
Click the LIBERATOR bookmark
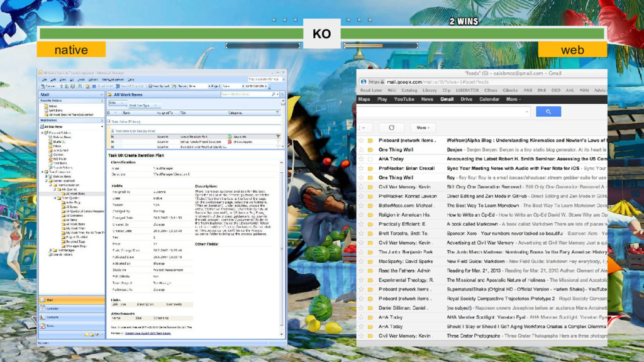point(467,90)
